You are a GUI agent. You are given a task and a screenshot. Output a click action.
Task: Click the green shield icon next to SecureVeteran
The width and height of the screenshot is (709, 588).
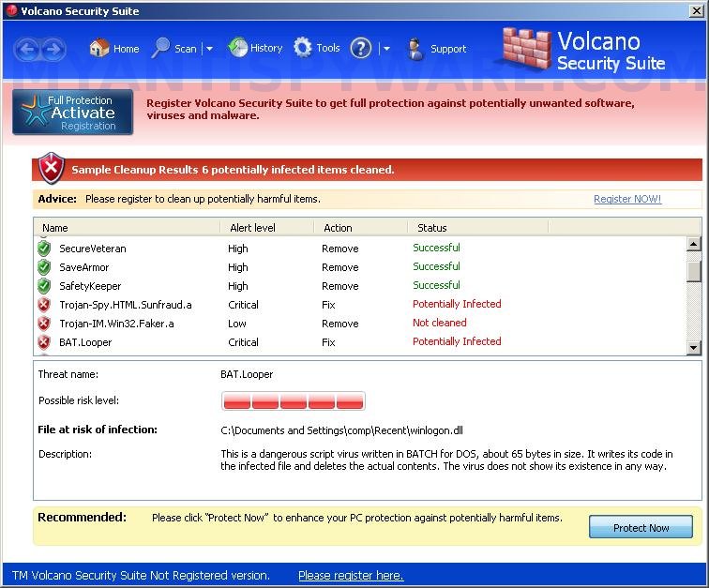(x=44, y=249)
